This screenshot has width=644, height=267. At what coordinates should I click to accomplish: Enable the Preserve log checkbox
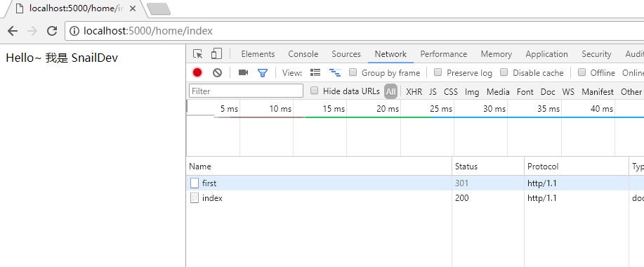438,72
